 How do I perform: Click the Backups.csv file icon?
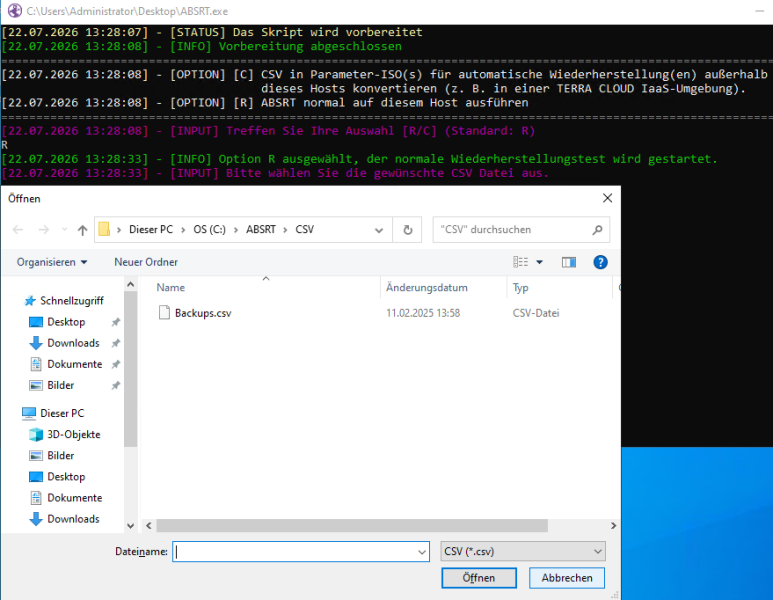click(x=164, y=313)
